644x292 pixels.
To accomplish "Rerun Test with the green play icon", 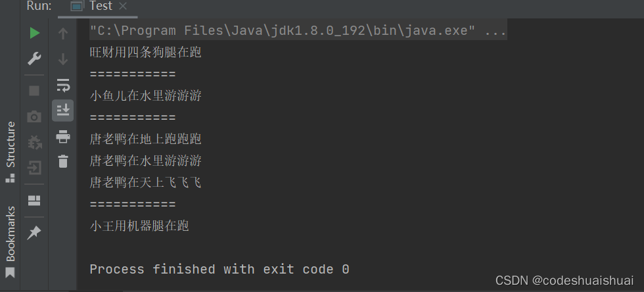I will tap(34, 33).
